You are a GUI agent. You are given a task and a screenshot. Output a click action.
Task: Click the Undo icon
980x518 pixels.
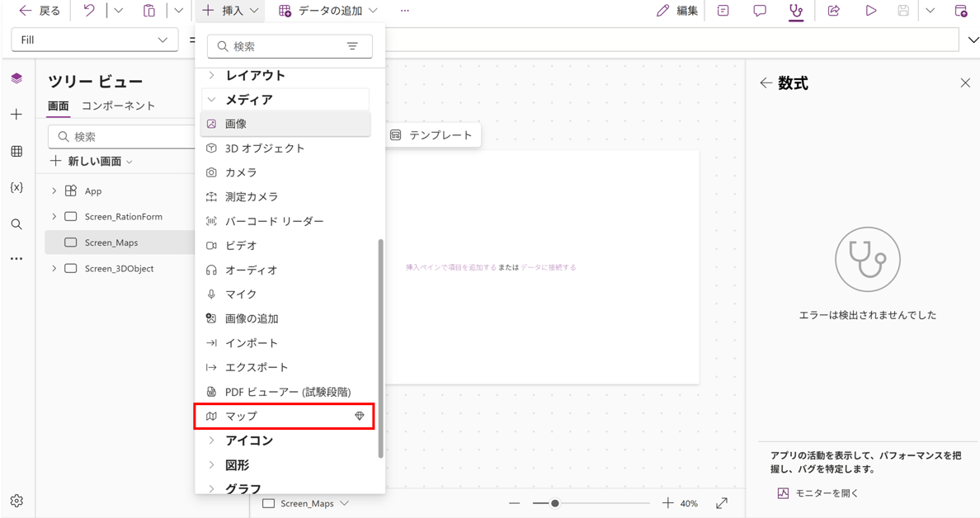89,11
